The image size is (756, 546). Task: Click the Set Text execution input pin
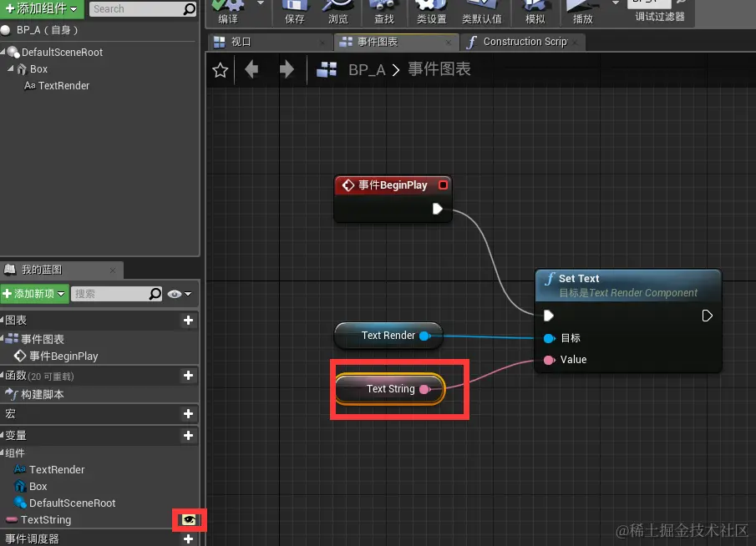click(549, 316)
